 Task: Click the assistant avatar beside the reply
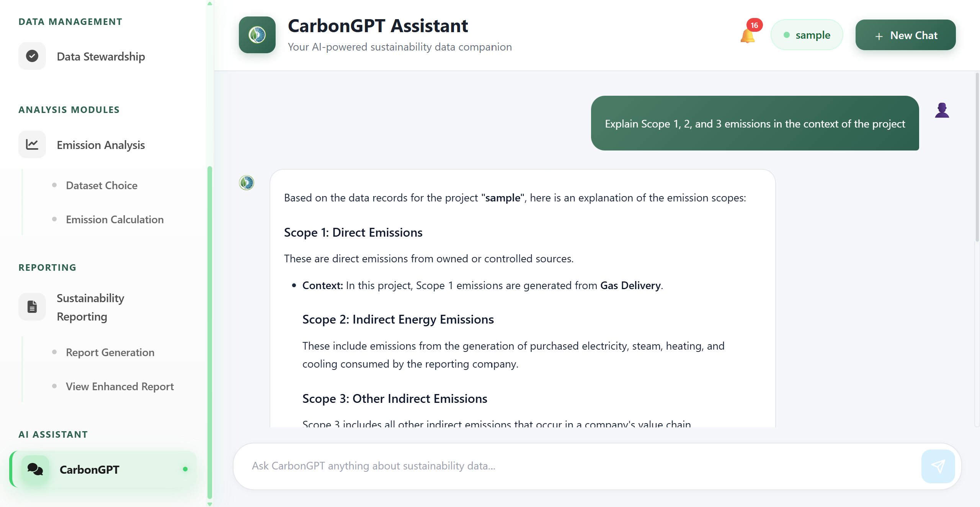[x=247, y=183]
